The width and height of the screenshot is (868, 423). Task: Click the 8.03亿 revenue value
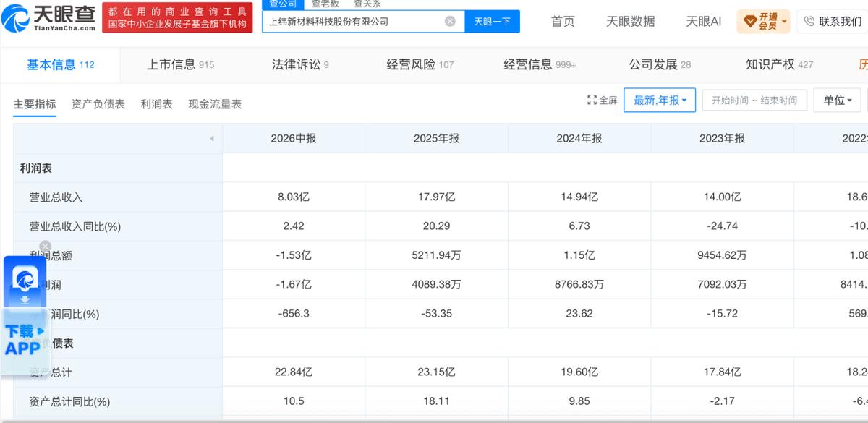click(x=294, y=197)
